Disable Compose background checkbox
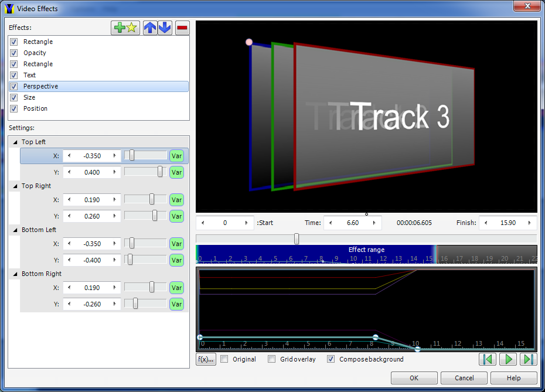This screenshot has width=545, height=392. pos(331,359)
